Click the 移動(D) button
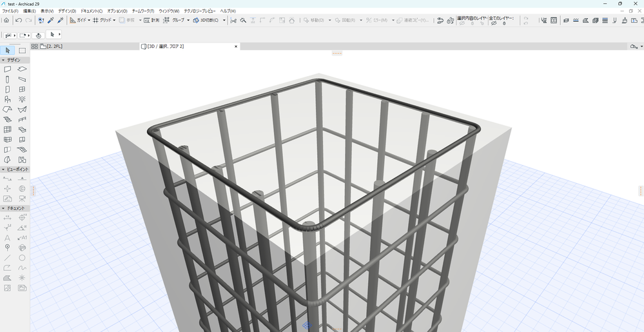The image size is (644, 332). pos(314,20)
